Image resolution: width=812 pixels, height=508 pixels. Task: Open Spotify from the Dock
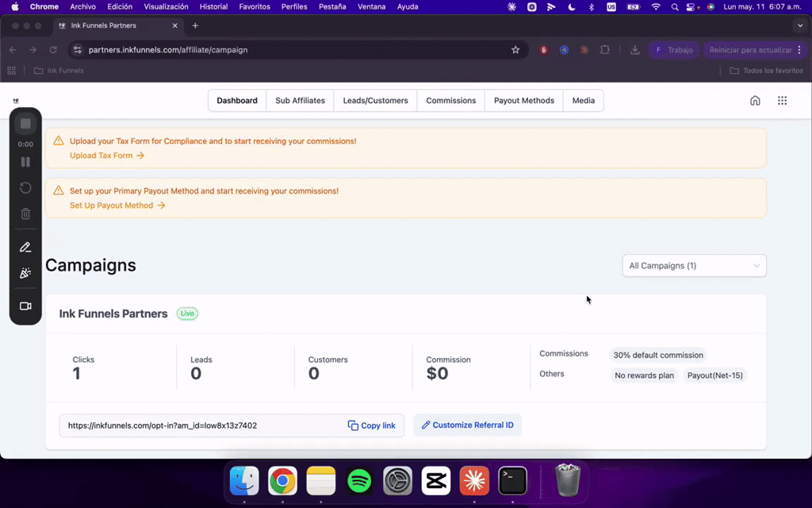point(359,481)
